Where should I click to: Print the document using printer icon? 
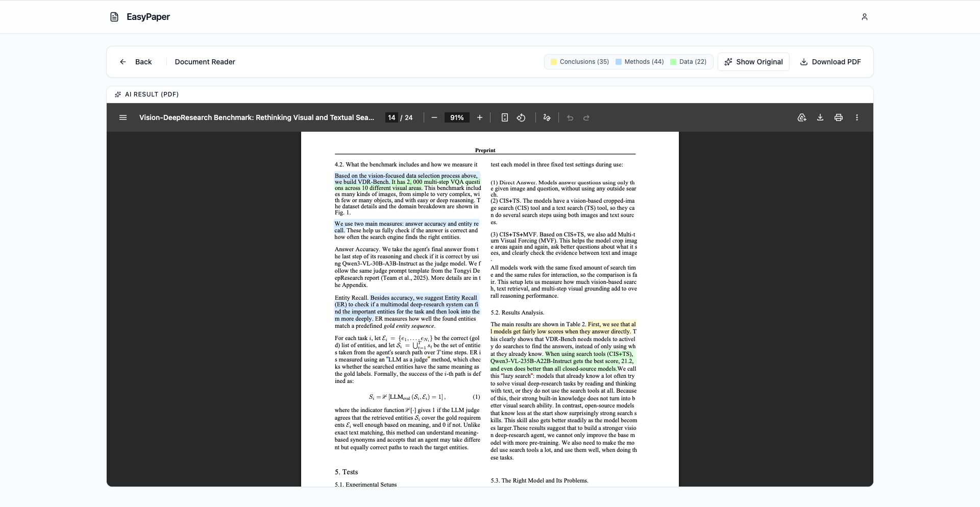click(839, 117)
